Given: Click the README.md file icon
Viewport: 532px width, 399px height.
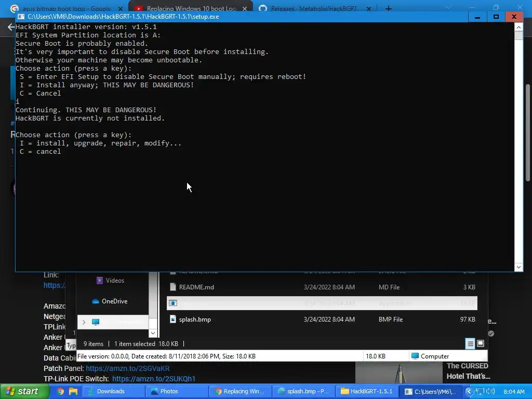Looking at the screenshot, I should (x=173, y=287).
